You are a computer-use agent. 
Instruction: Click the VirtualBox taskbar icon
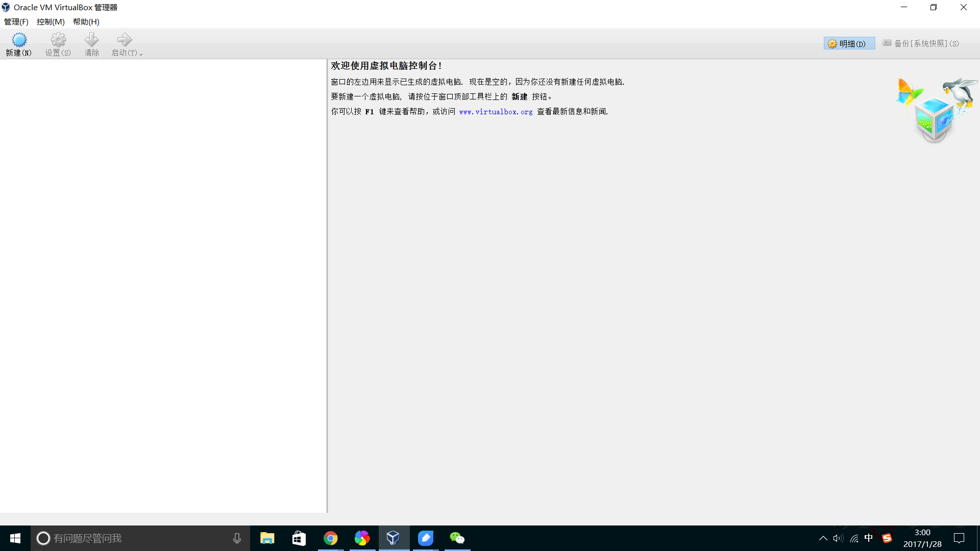click(394, 538)
